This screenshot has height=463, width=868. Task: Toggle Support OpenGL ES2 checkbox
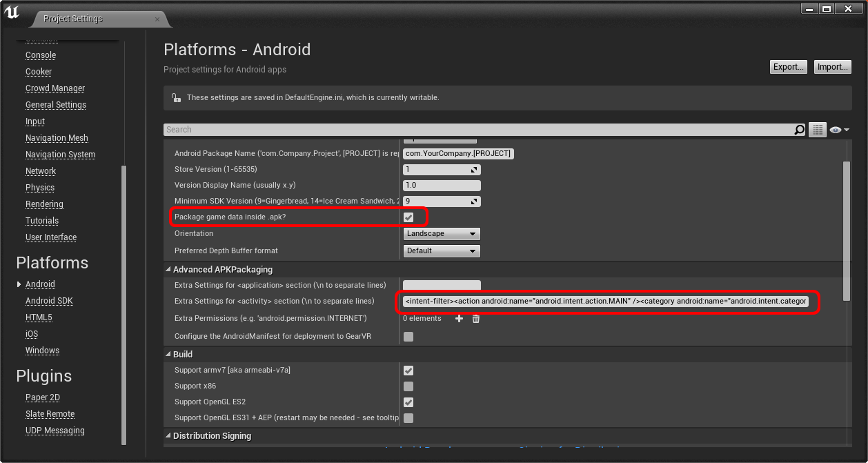[408, 402]
